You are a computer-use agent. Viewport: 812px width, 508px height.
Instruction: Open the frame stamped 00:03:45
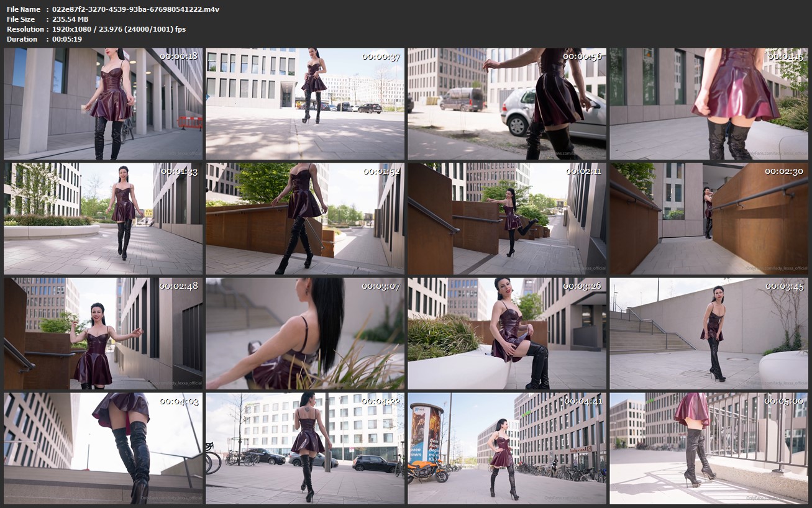pyautogui.click(x=709, y=333)
